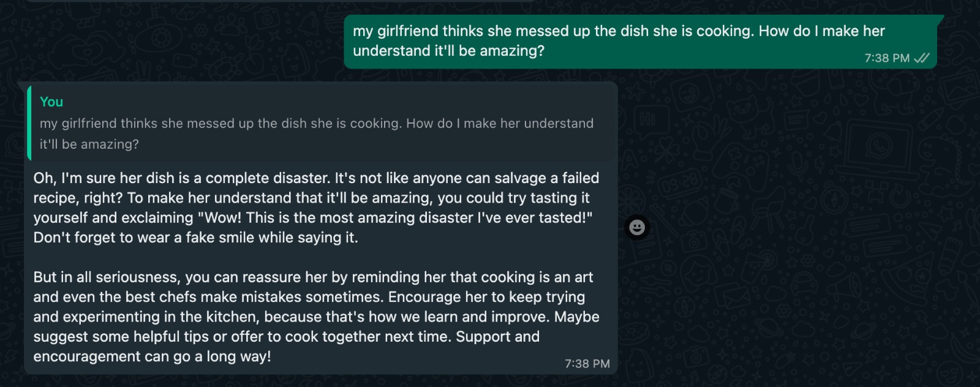Click the received reply's 7:38 PM timestamp

[x=587, y=364]
